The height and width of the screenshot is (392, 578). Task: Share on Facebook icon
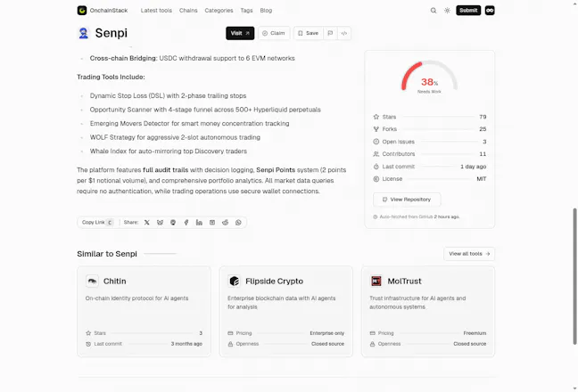click(x=186, y=223)
